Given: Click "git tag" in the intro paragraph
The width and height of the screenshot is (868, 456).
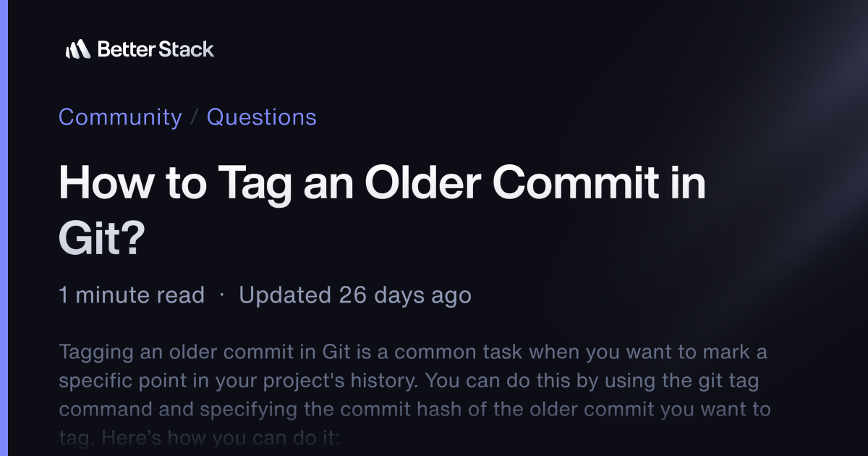Looking at the screenshot, I should [x=705, y=381].
